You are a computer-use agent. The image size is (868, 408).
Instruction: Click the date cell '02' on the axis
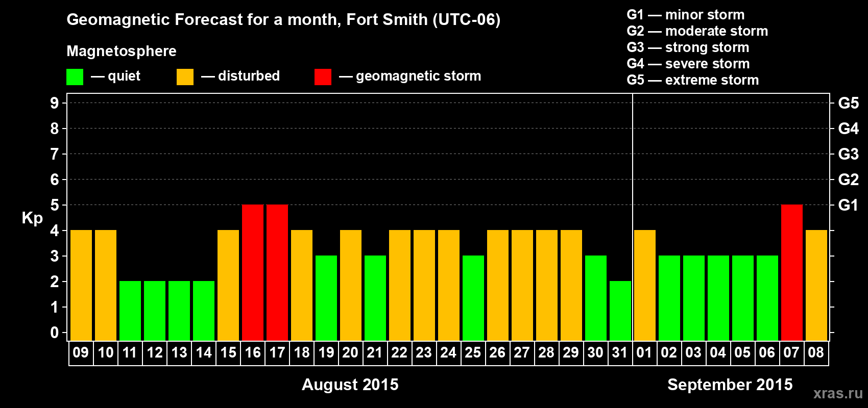point(669,353)
